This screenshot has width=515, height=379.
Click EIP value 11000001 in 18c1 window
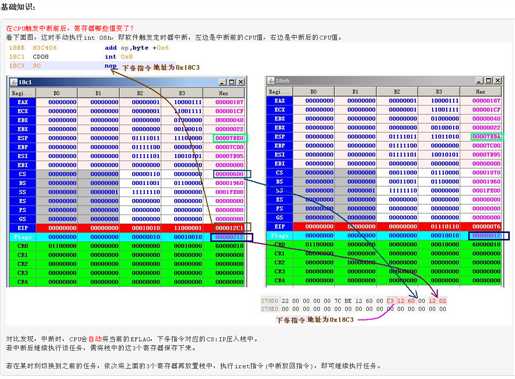click(188, 228)
